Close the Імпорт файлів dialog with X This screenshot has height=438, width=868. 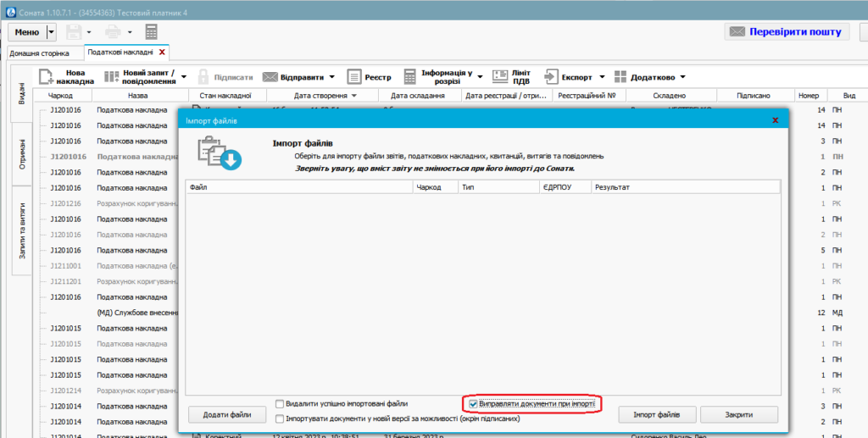pyautogui.click(x=776, y=120)
